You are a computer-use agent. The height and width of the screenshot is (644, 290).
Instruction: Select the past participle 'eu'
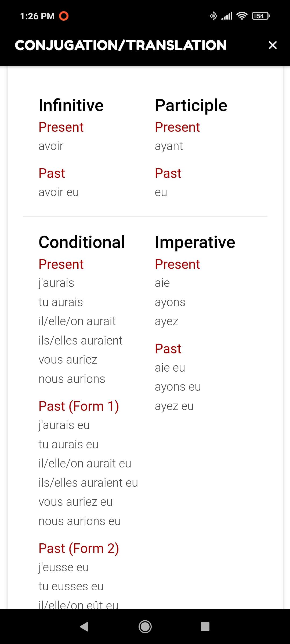[161, 192]
